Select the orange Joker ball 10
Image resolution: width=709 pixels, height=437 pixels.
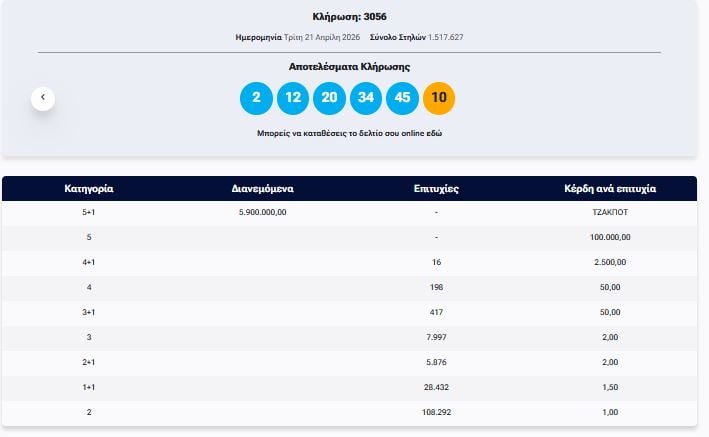point(439,98)
